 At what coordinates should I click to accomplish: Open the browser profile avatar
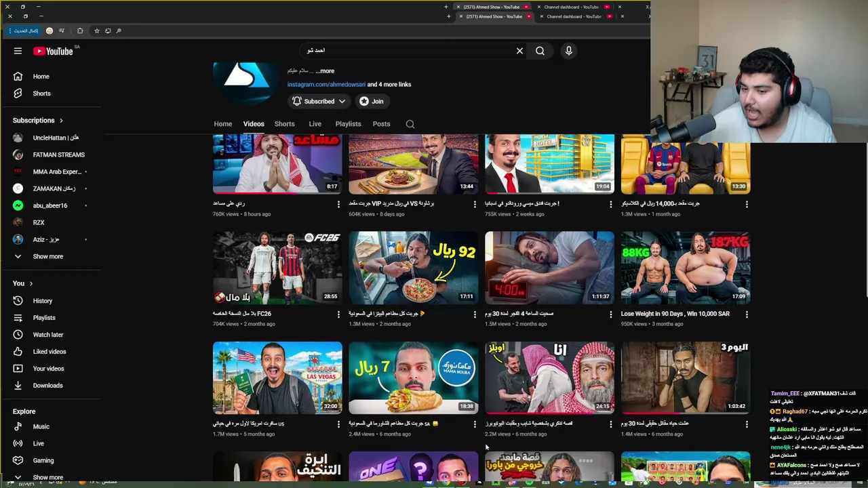(50, 30)
